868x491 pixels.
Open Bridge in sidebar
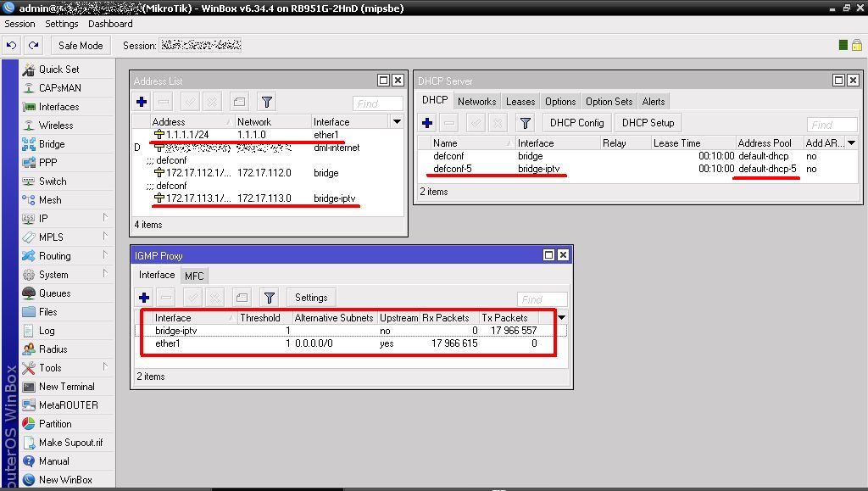(x=66, y=144)
